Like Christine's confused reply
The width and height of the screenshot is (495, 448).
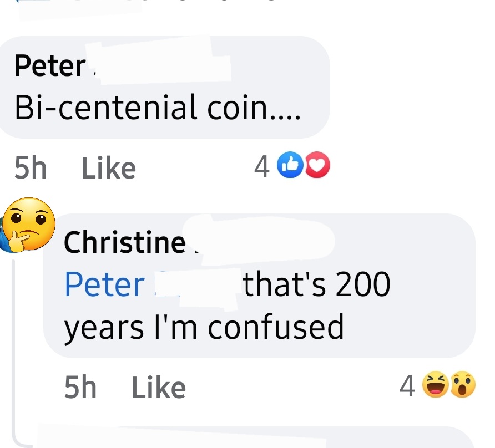[159, 387]
